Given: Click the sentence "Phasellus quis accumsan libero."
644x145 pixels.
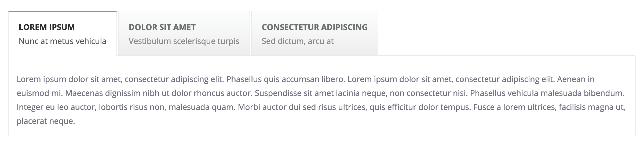Looking at the screenshot, I should pos(286,79).
